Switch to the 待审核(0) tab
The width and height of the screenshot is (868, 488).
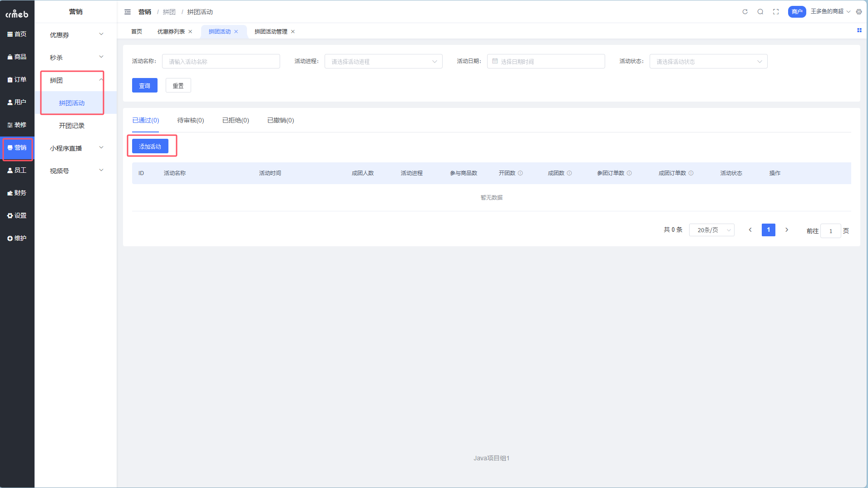[x=191, y=121]
